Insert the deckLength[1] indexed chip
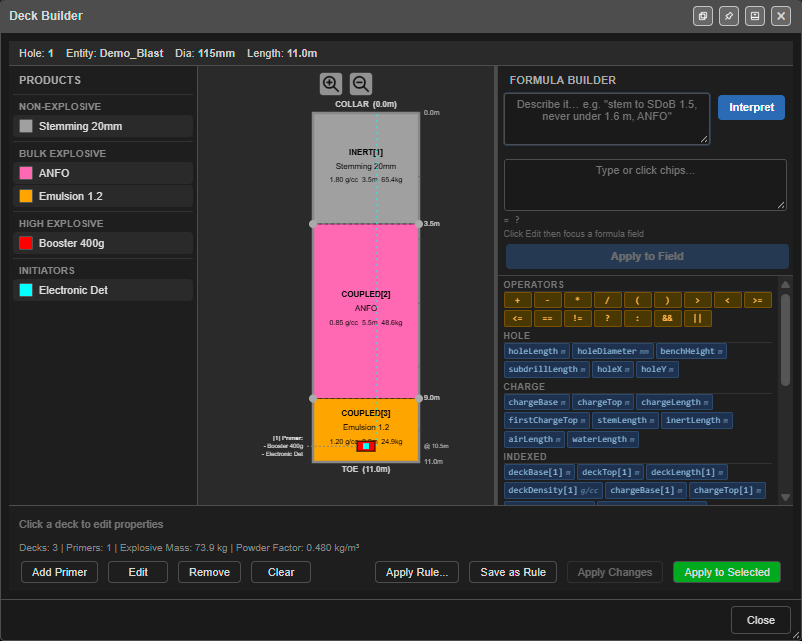The image size is (802, 641). tap(686, 472)
